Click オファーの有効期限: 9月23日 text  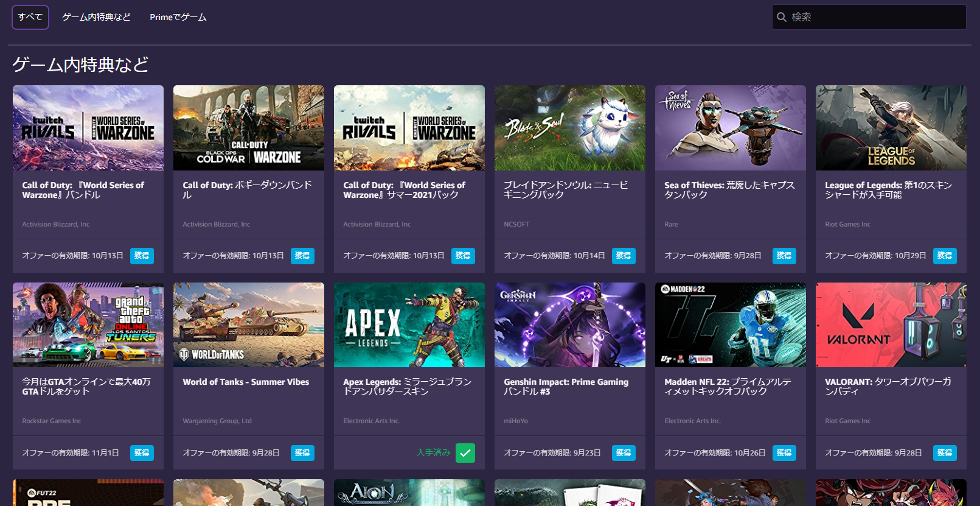click(x=552, y=453)
